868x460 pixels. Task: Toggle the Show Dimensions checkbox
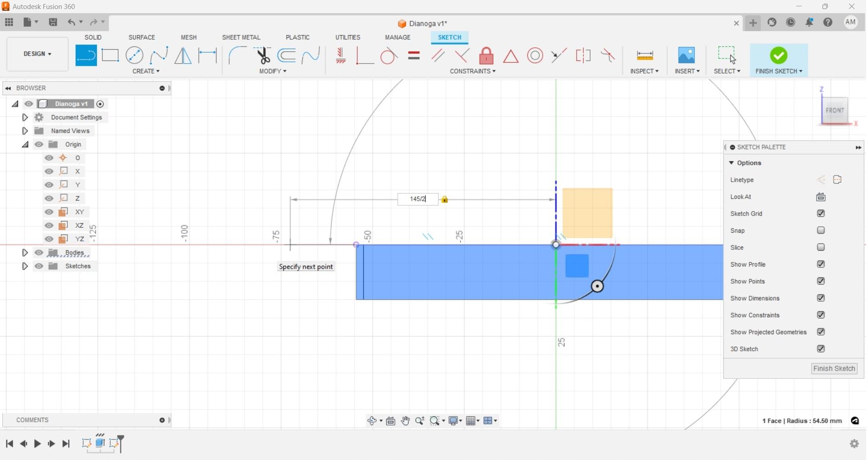point(821,298)
